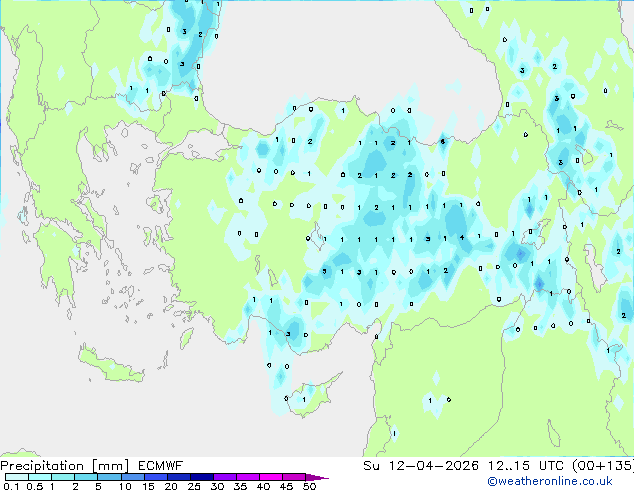Click the 'ECMWF' model label
634x490 pixels.
tap(161, 466)
